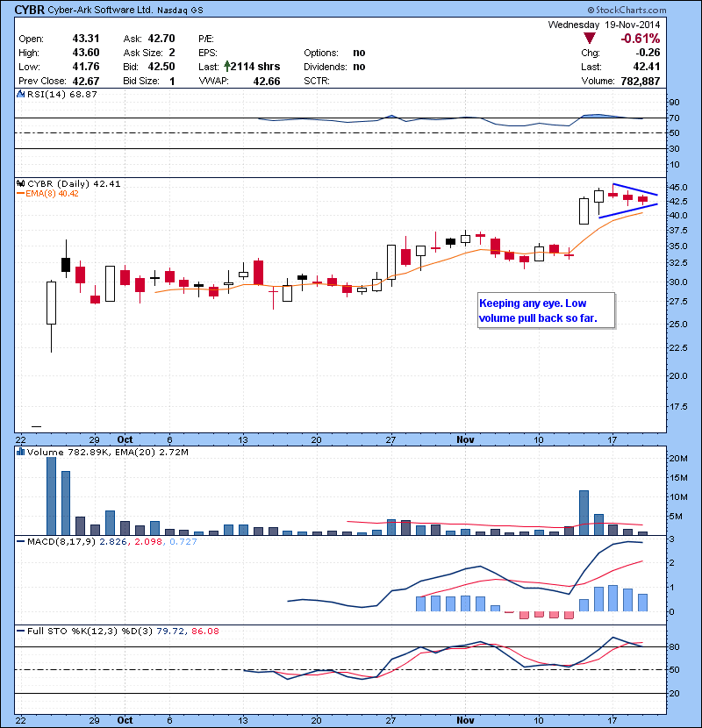The image size is (702, 728).
Task: Click the red down-triangle change indicator
Action: click(591, 39)
